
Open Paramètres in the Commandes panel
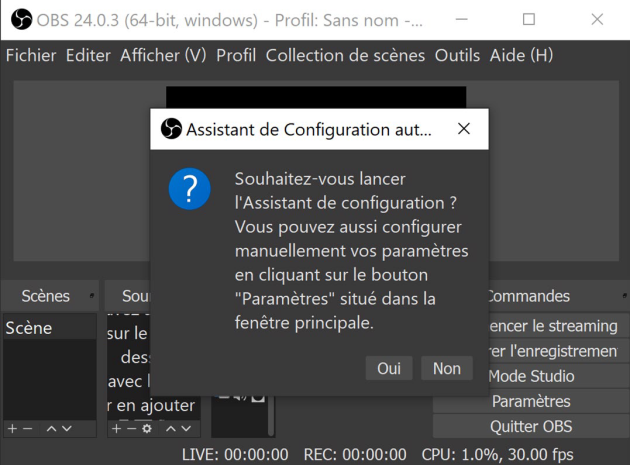(531, 401)
